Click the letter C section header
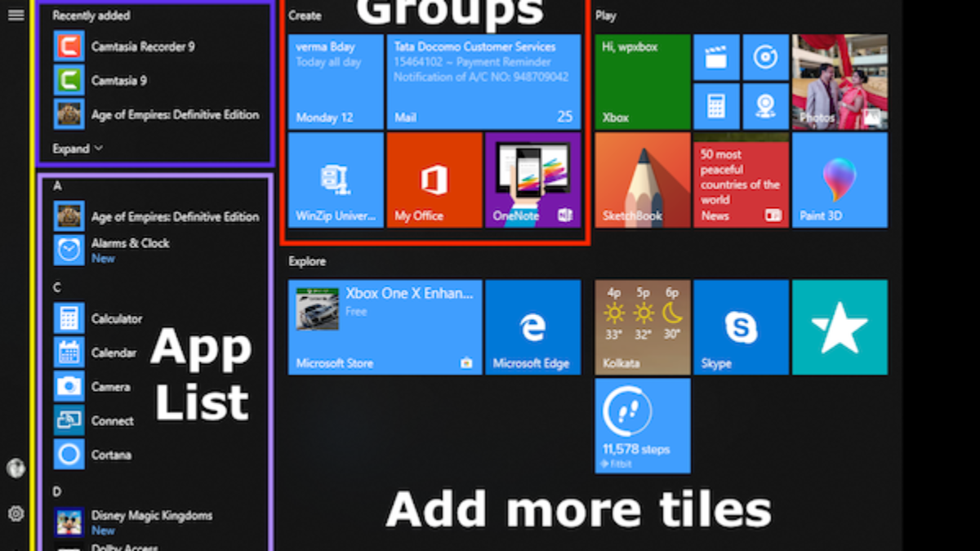This screenshot has width=980, height=551. 57,287
